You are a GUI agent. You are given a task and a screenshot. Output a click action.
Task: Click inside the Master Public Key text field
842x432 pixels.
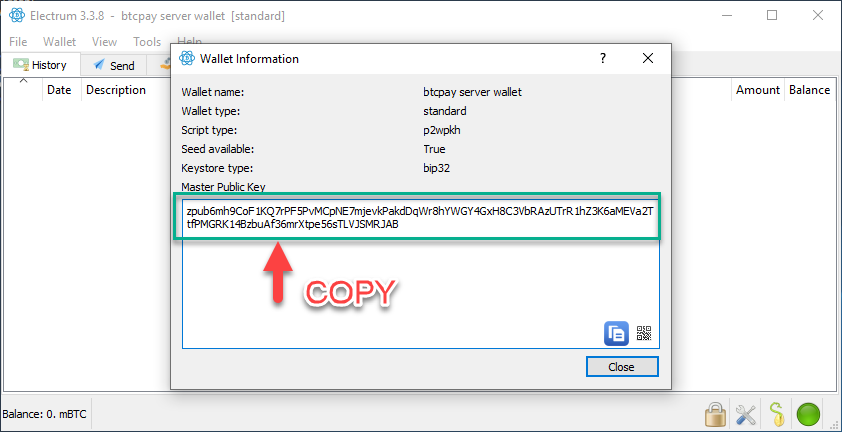coord(420,280)
